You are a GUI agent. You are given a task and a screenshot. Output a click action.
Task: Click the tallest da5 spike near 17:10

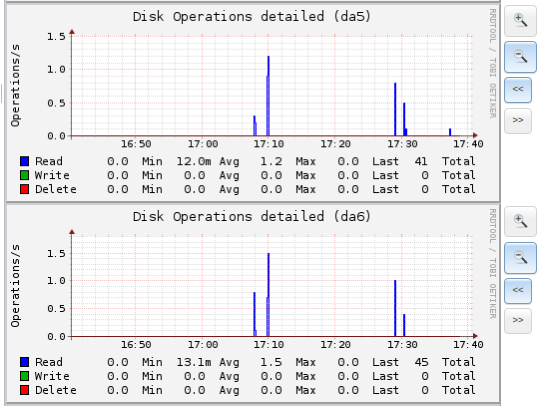tap(268, 96)
